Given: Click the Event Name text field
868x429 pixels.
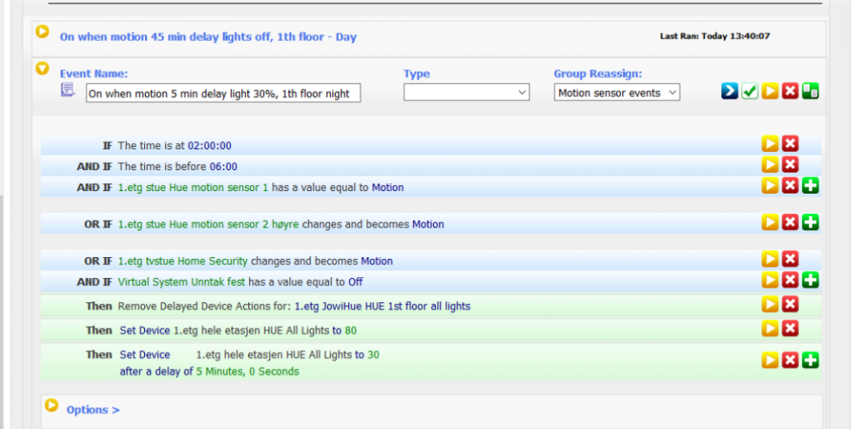Looking at the screenshot, I should (223, 93).
